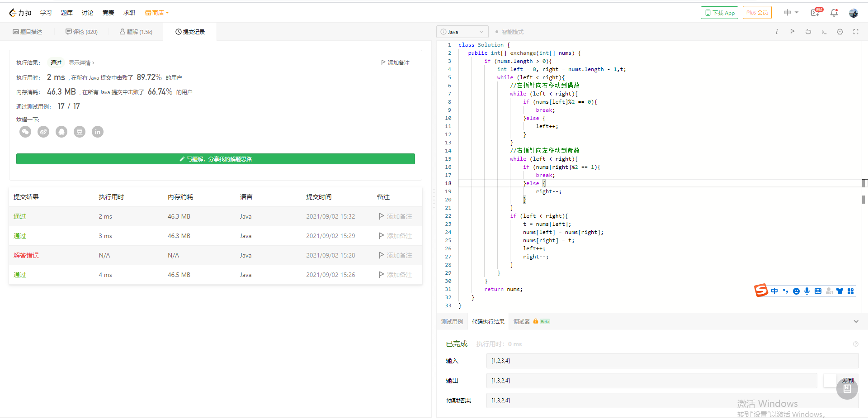This screenshot has height=420, width=868.
Task: Open the 解答错误 submission
Action: [26, 255]
